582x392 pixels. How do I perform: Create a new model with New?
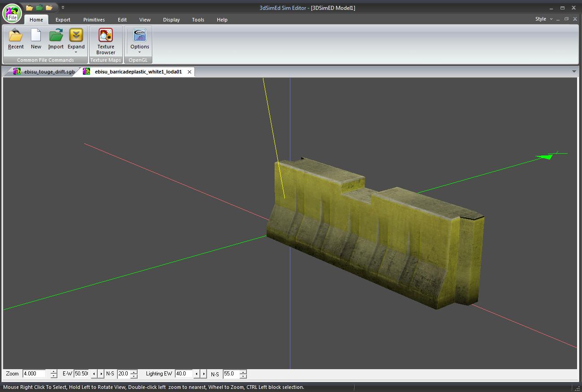coord(36,39)
